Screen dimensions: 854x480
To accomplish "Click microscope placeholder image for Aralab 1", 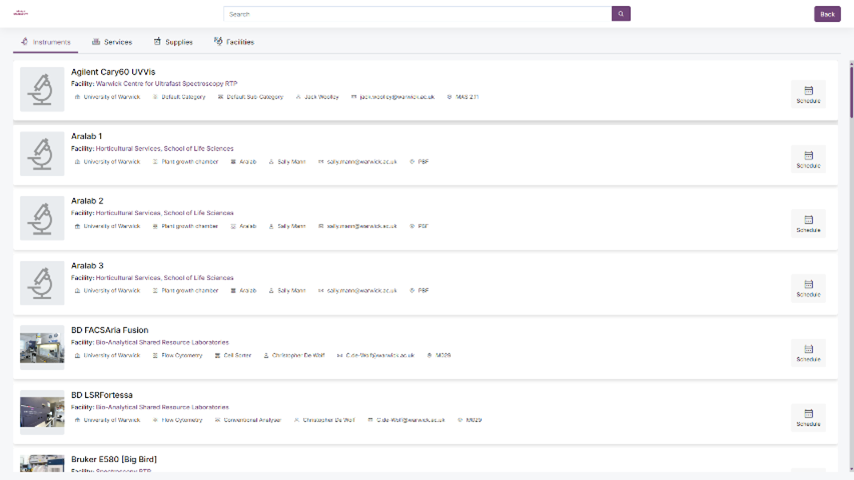I will 42,154.
